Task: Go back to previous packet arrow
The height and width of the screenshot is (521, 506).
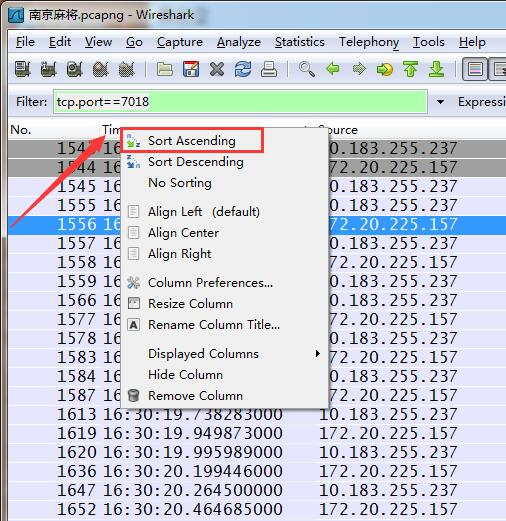Action: click(333, 69)
